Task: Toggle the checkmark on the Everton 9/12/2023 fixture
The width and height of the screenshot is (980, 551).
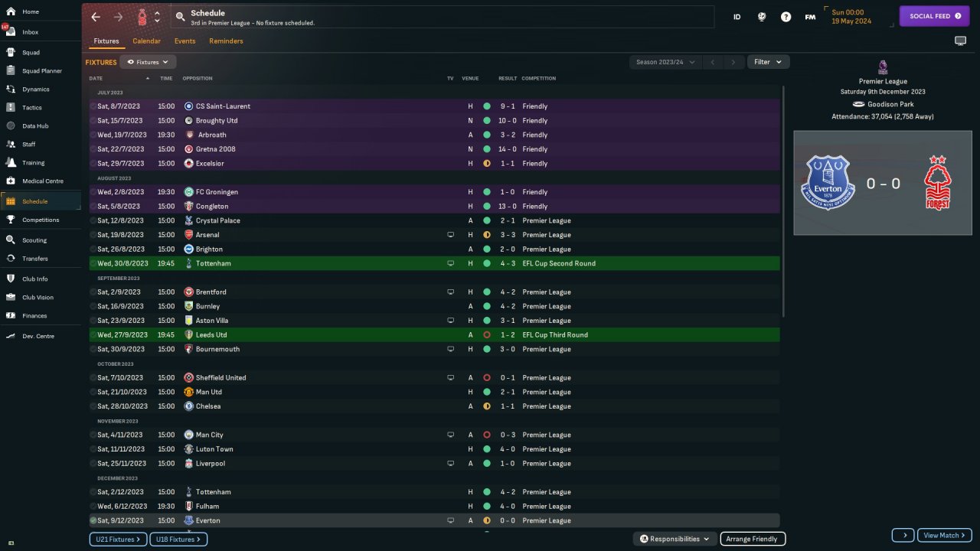Action: [x=93, y=520]
